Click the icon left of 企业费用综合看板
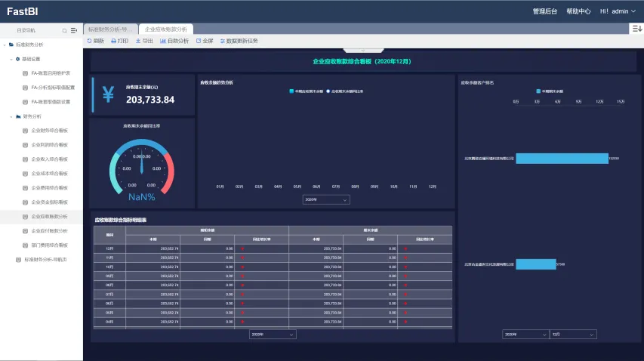Viewport: 644px width, 361px height. click(x=25, y=188)
